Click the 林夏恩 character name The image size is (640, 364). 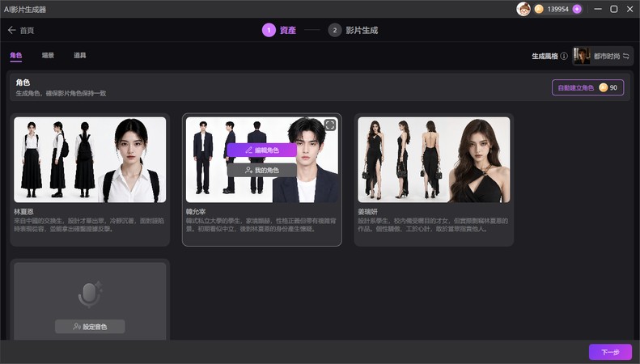pos(23,211)
